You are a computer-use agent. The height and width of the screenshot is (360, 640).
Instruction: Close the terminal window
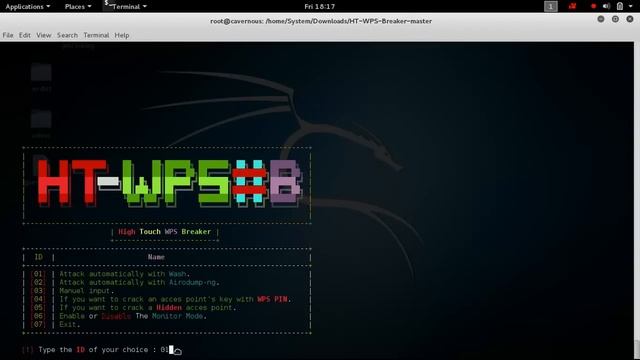coord(630,19)
